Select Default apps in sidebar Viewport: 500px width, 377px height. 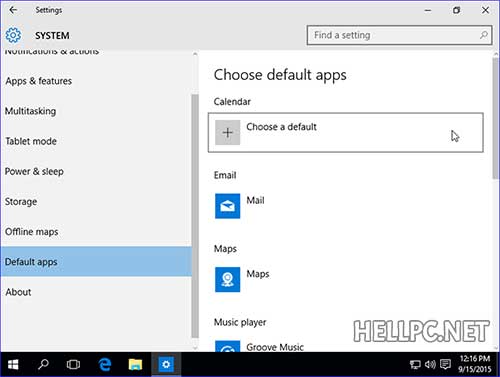tap(96, 262)
